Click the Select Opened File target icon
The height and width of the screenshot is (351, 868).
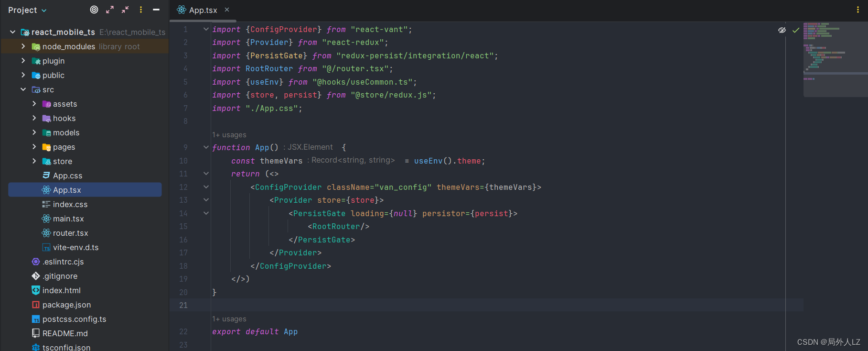(94, 10)
